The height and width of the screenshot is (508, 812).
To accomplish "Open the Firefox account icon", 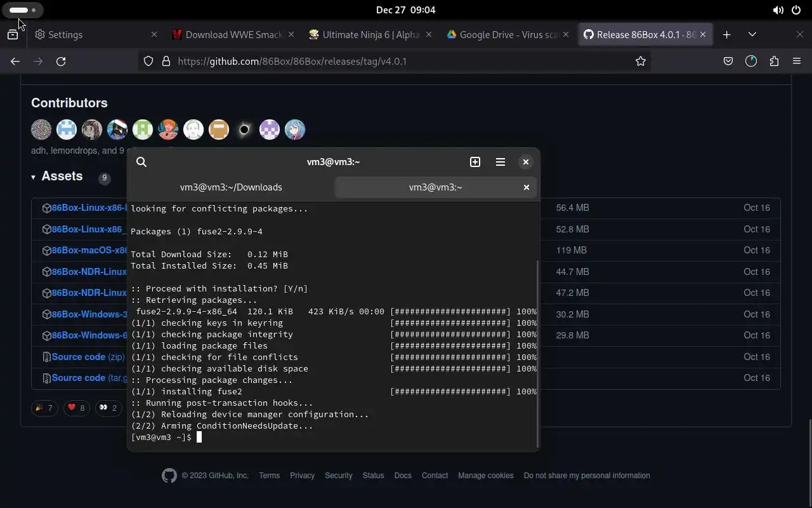I will [x=751, y=62].
